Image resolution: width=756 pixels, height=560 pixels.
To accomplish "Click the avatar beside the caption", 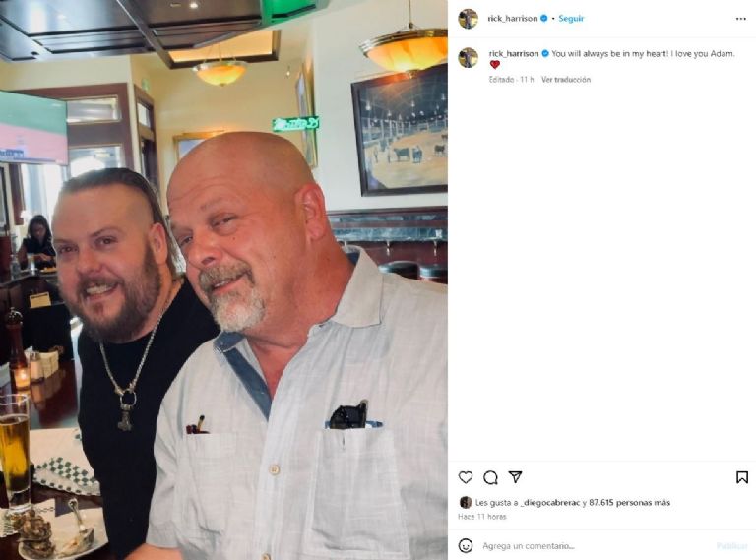I will coord(468,57).
